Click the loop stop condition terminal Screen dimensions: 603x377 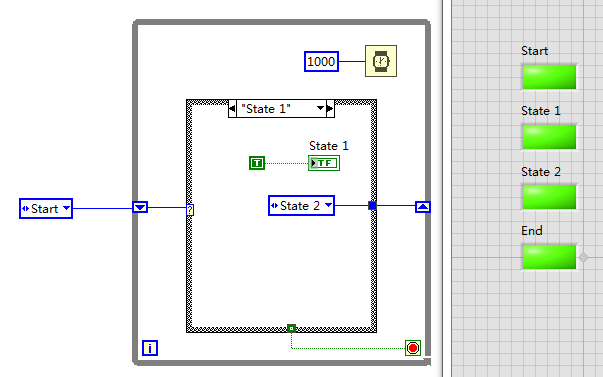click(413, 348)
